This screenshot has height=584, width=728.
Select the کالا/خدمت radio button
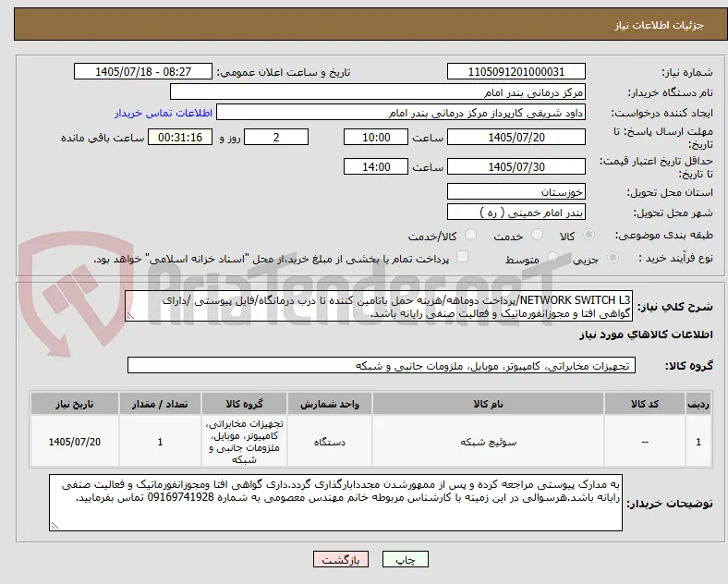click(x=471, y=235)
